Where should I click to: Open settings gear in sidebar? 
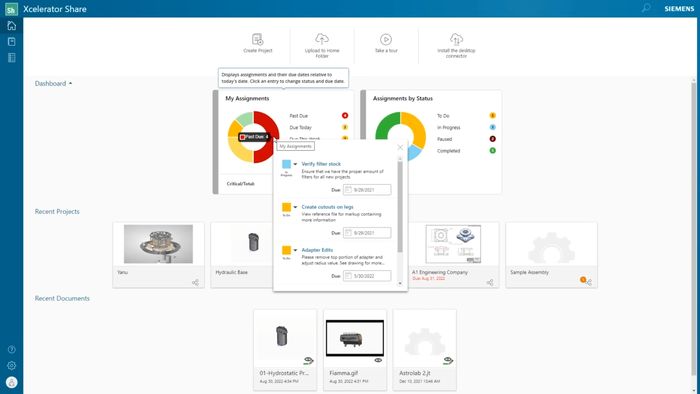(12, 365)
